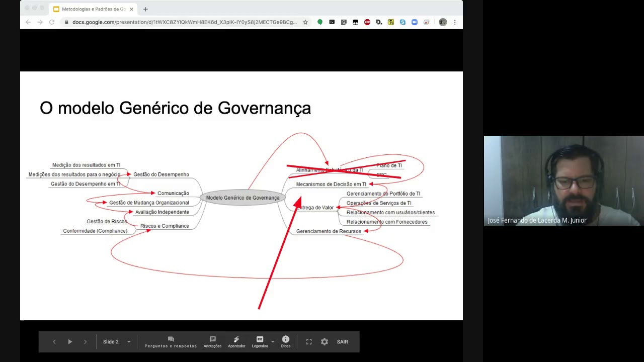644x362 pixels.
Task: Open presentation settings gear
Action: coord(325,342)
